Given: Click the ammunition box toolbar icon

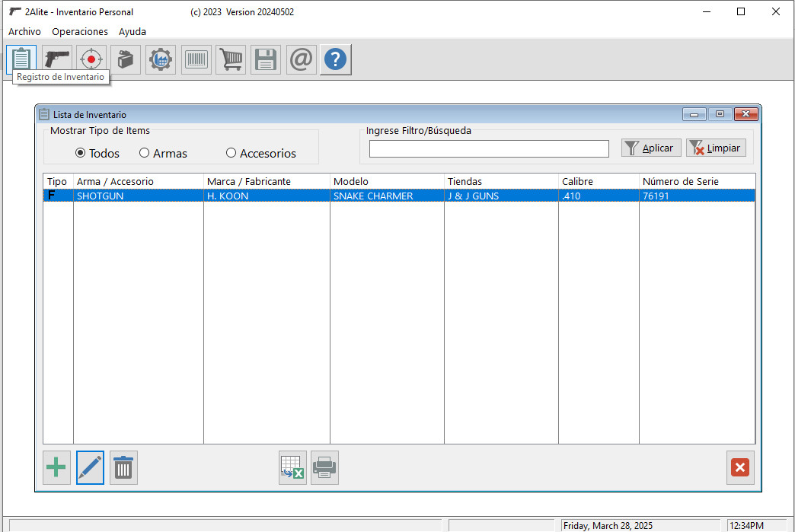Looking at the screenshot, I should click(x=126, y=59).
